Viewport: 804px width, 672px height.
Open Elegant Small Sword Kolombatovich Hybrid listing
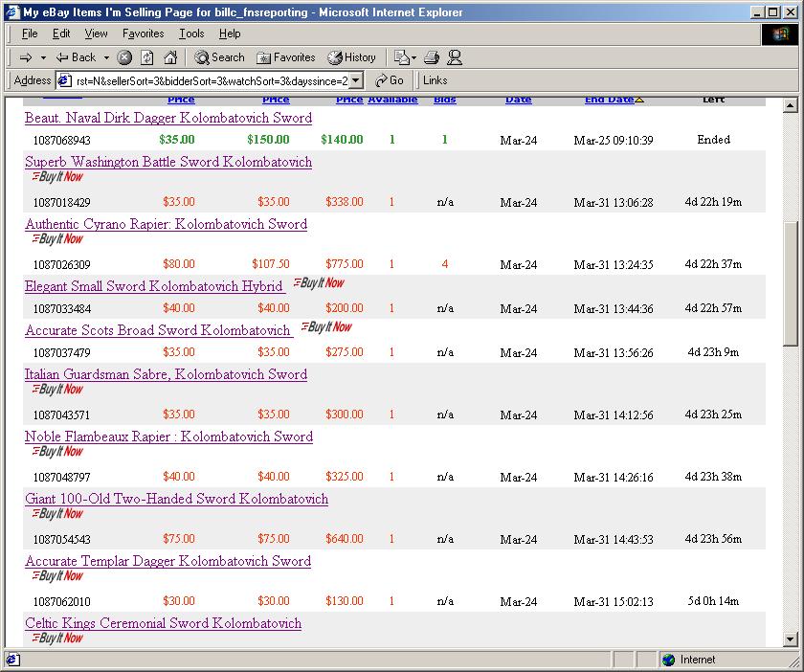point(154,286)
